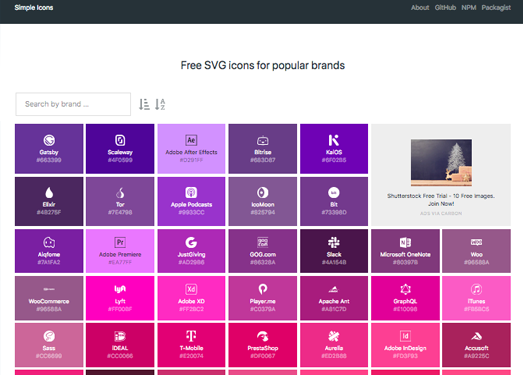Click the Shutterstock ad thumbnail image

441,163
